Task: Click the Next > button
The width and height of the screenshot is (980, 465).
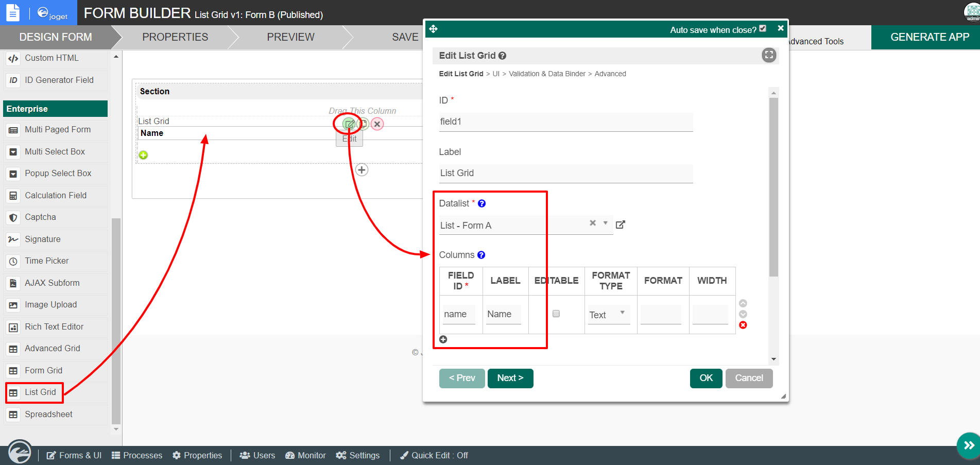Action: (510, 378)
